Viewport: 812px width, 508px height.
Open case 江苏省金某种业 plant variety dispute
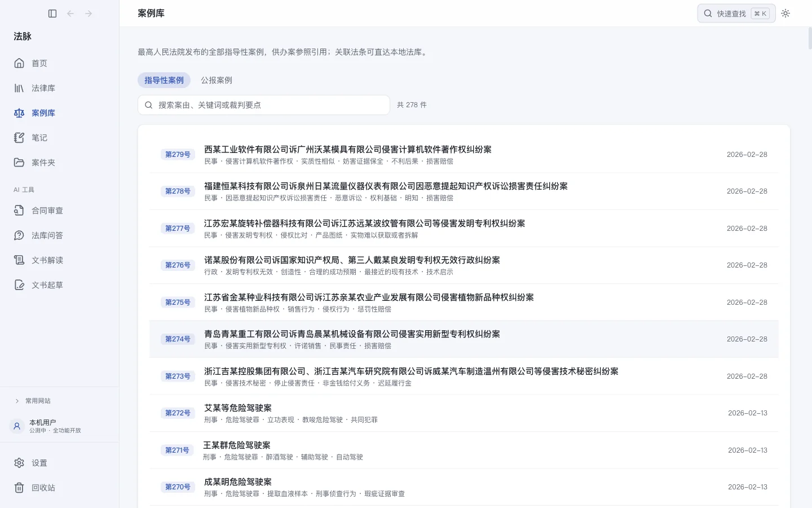pos(464,303)
